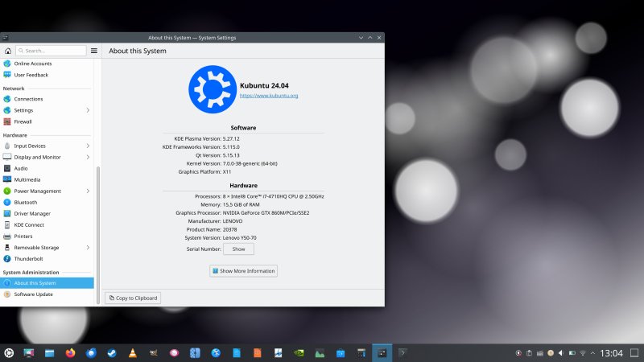The height and width of the screenshot is (362, 644).
Task: Show hidden system tray icons arrow
Action: coord(592,353)
